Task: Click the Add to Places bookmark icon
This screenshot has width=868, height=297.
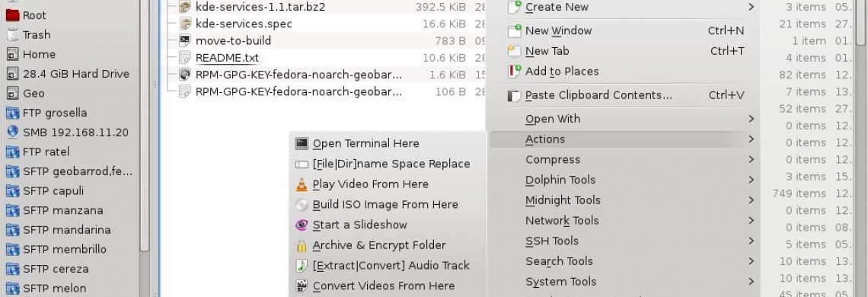Action: click(x=515, y=72)
